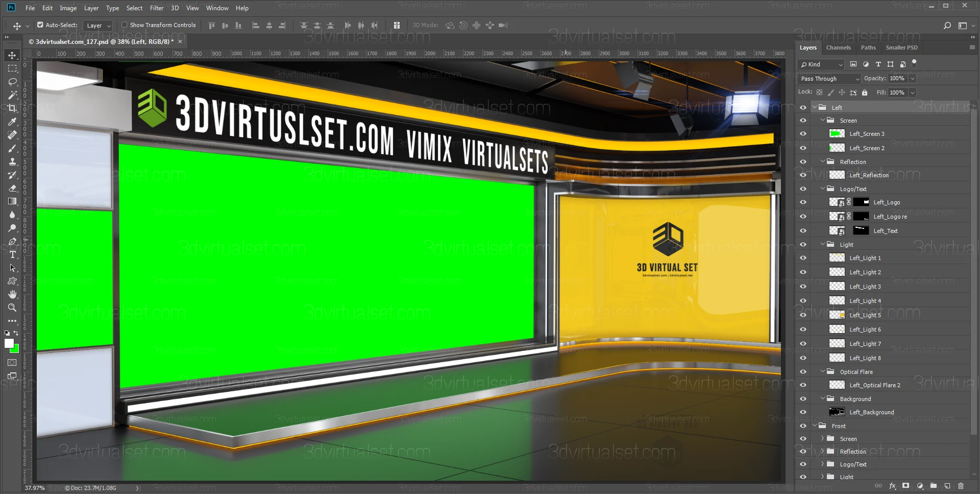
Task: Select the Horizontal Type tool
Action: point(12,254)
